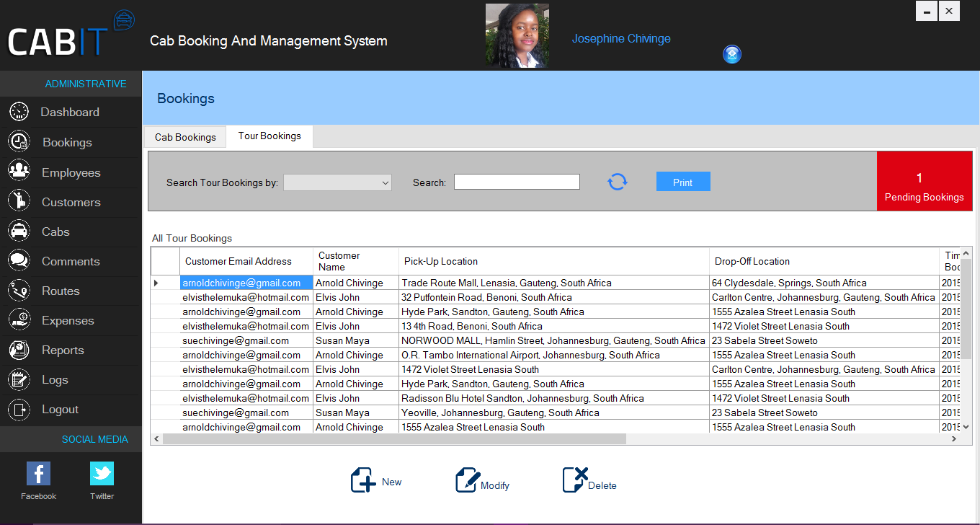Click the Delete label button
Image resolution: width=980 pixels, height=525 pixels.
point(602,485)
